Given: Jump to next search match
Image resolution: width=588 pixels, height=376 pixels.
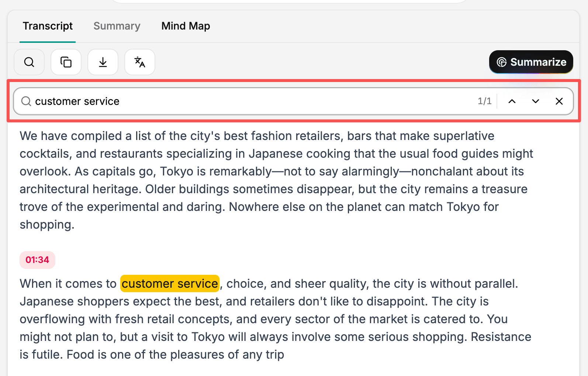Looking at the screenshot, I should [x=536, y=101].
